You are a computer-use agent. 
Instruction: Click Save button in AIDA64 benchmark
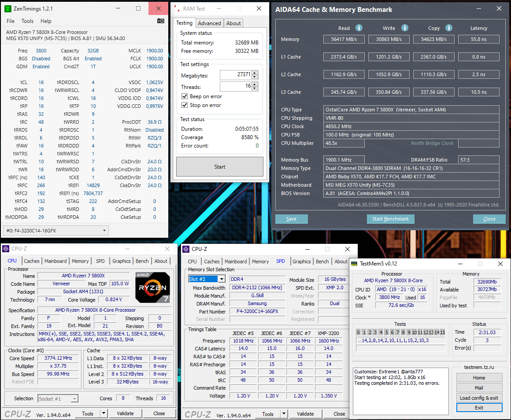tap(291, 219)
